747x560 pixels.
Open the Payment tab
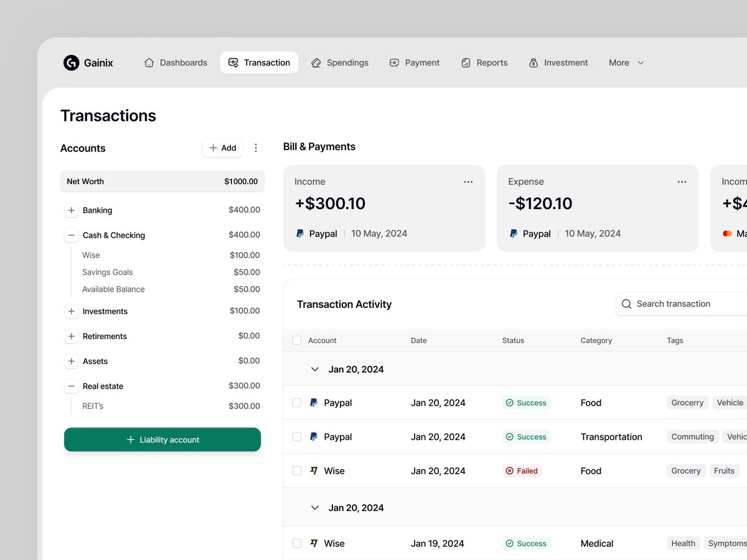415,62
